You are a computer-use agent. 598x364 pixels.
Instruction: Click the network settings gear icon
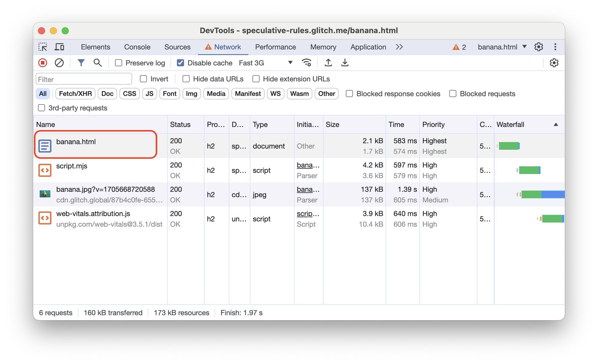click(x=554, y=63)
